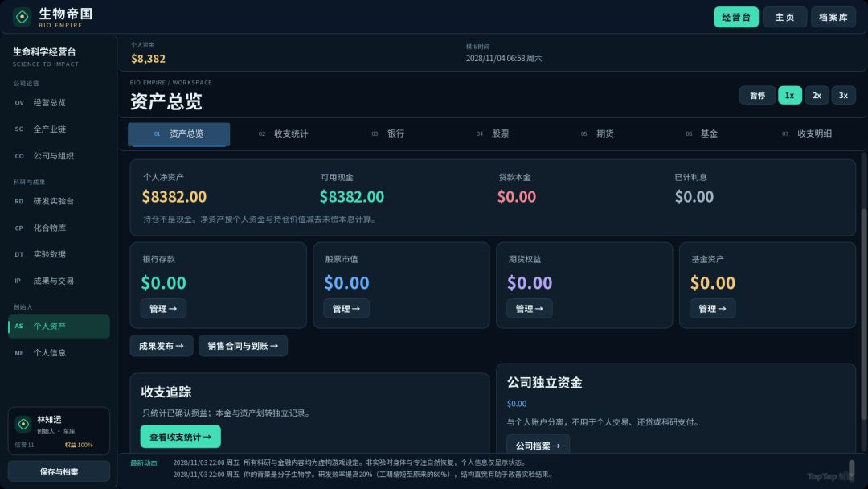Open 研发实验台 in the sidebar
This screenshot has height=489, width=868.
59,201
